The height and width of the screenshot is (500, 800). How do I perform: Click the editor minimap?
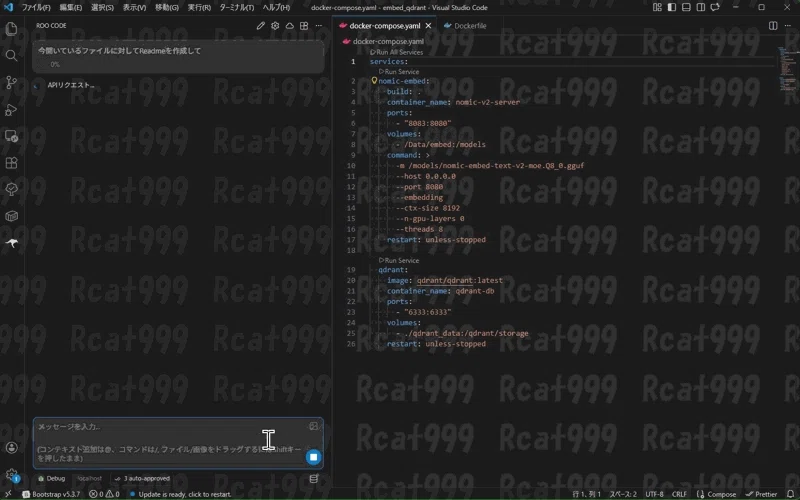click(787, 69)
